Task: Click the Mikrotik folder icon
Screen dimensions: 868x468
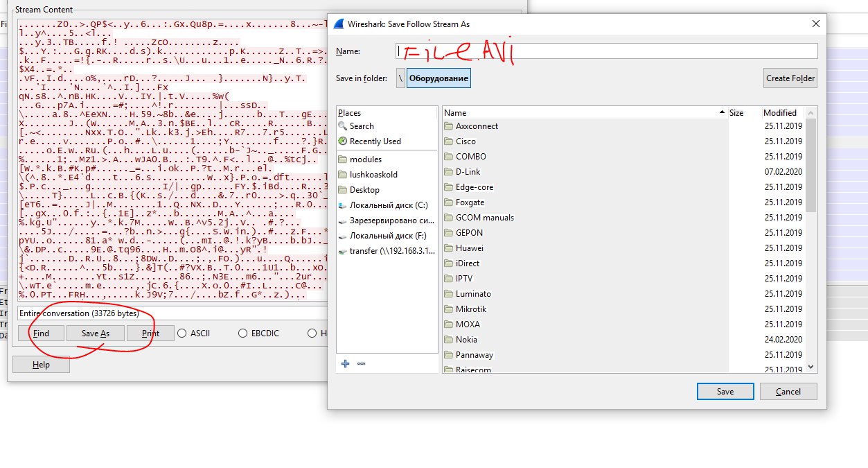Action: (448, 309)
